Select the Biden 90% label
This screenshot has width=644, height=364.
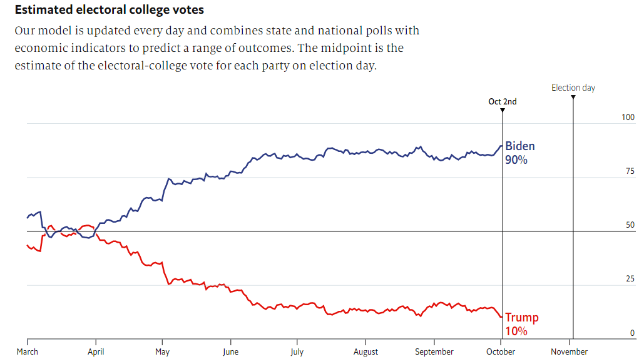pyautogui.click(x=519, y=153)
